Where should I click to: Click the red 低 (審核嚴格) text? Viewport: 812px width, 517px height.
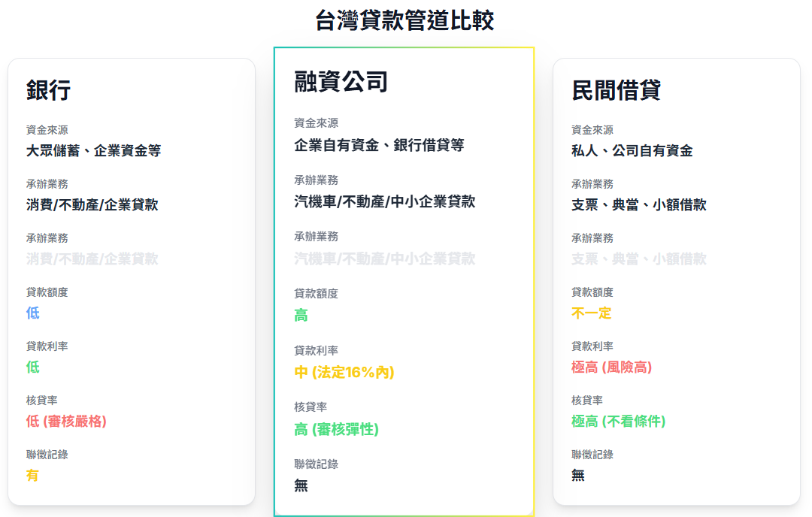point(66,422)
